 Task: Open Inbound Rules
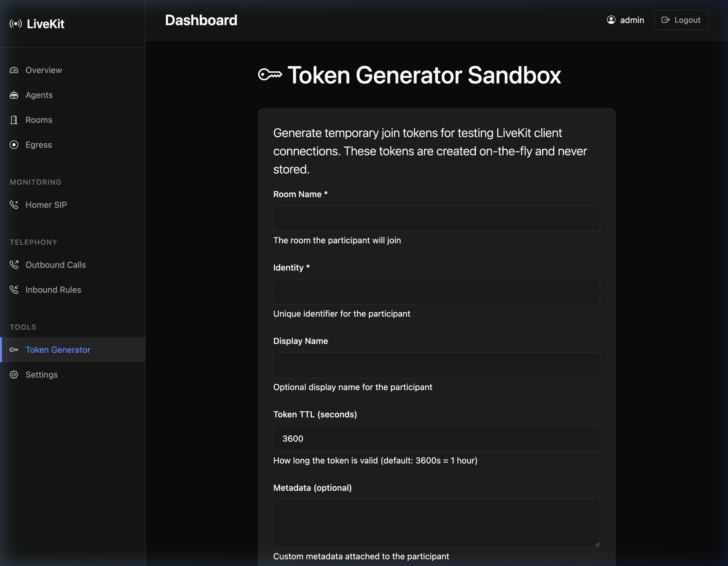point(73,290)
